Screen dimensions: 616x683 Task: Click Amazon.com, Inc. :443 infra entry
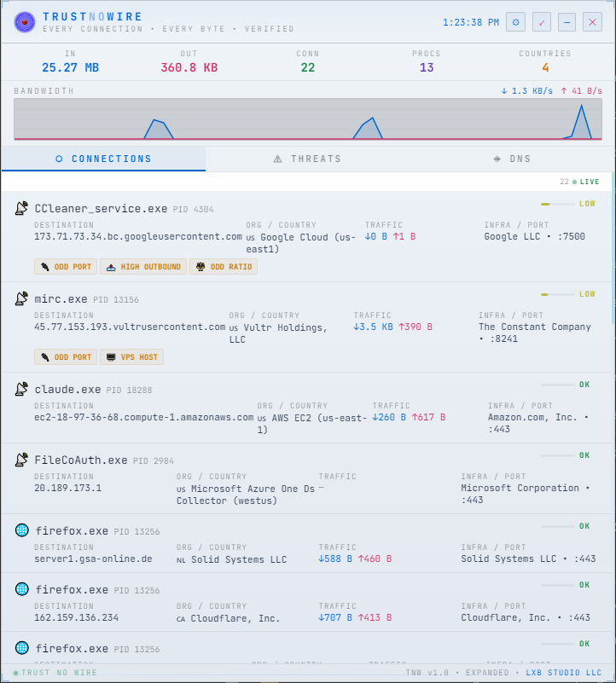(x=538, y=423)
